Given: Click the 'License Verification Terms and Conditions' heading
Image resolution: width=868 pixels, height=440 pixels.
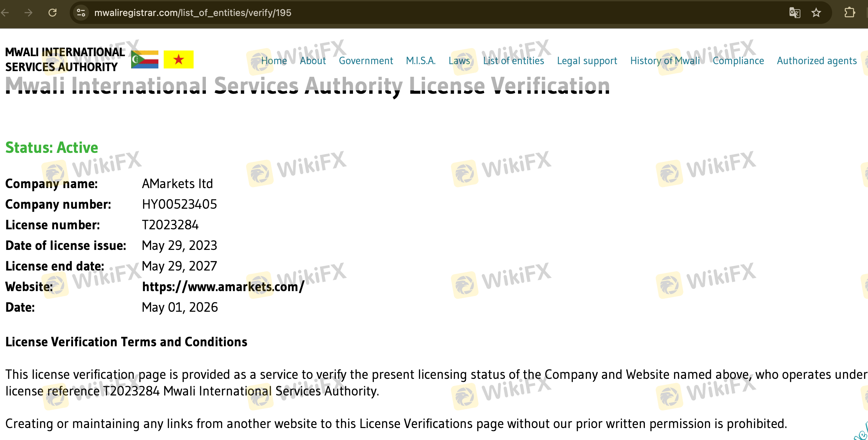Looking at the screenshot, I should tap(127, 342).
